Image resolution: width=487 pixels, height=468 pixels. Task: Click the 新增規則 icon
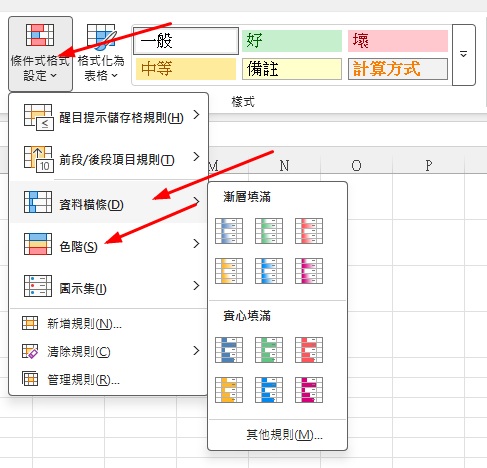tap(30, 323)
